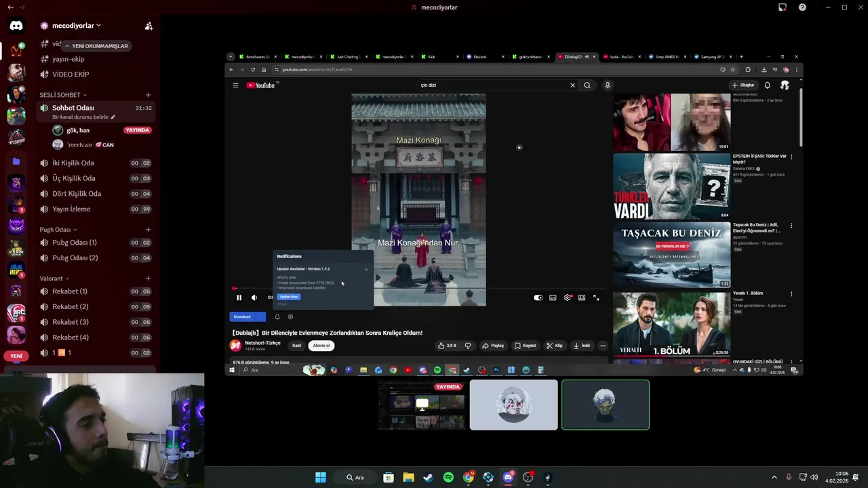The width and height of the screenshot is (868, 488).
Task: Toggle subtitles in the YouTube player
Action: (x=553, y=298)
